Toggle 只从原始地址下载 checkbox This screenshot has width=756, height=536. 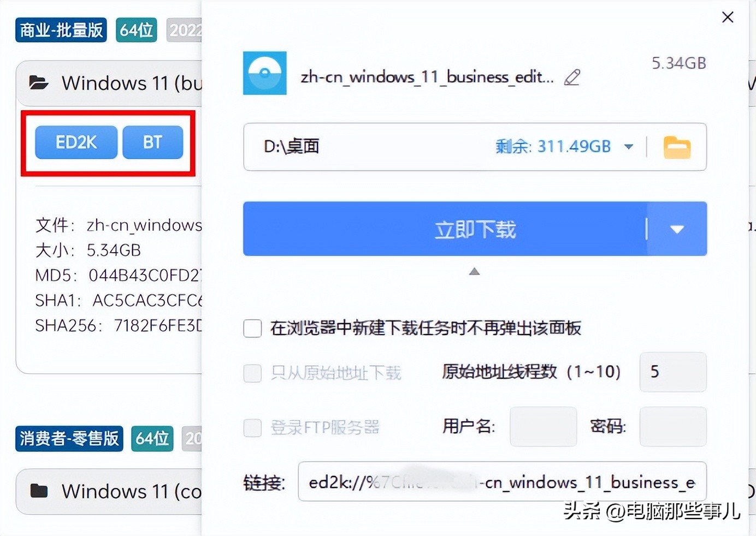(252, 373)
